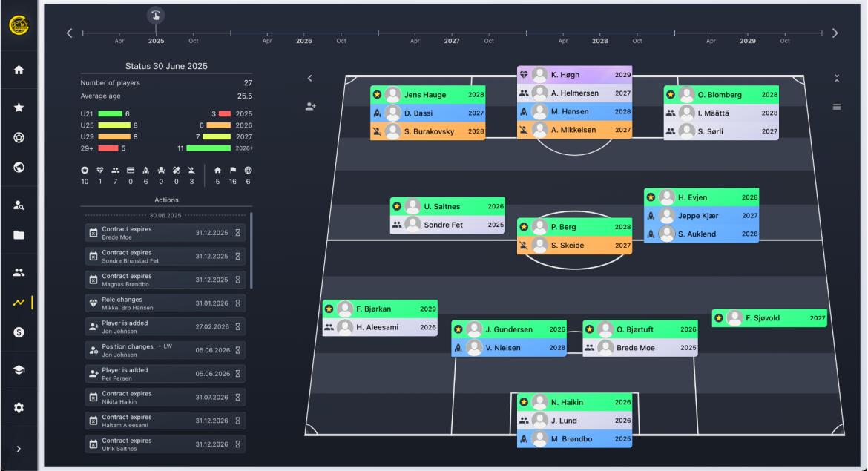
Task: Collapse the status panel with left chevron
Action: [310, 78]
